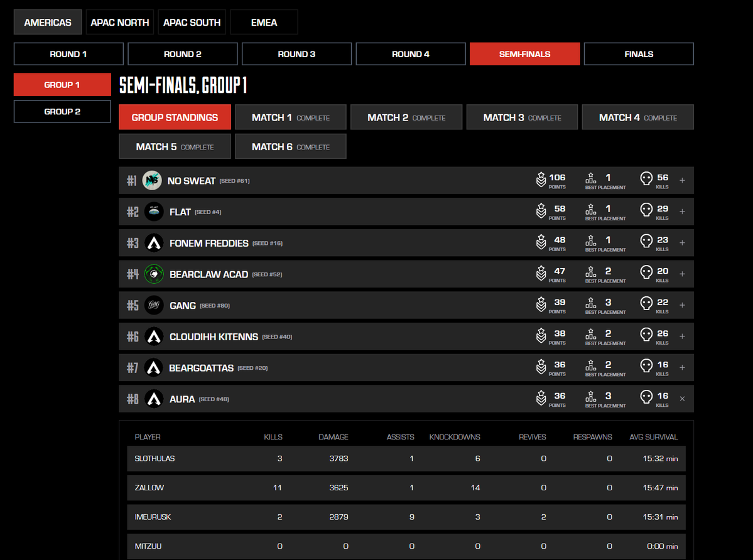View Match 2 results

[406, 117]
